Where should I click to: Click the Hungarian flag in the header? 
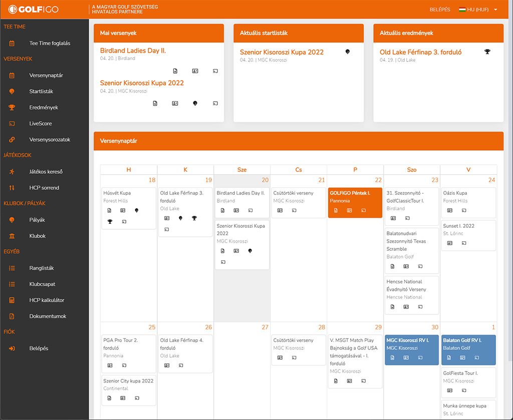point(462,10)
